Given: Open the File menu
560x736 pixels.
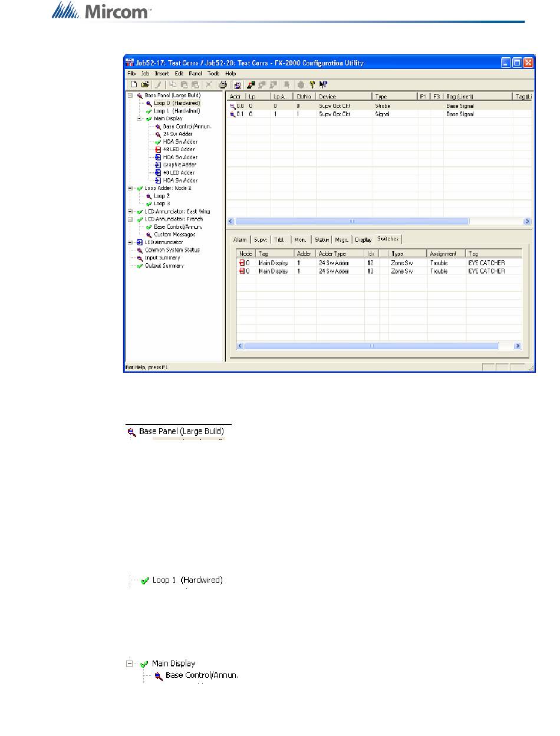Looking at the screenshot, I should [x=132, y=73].
